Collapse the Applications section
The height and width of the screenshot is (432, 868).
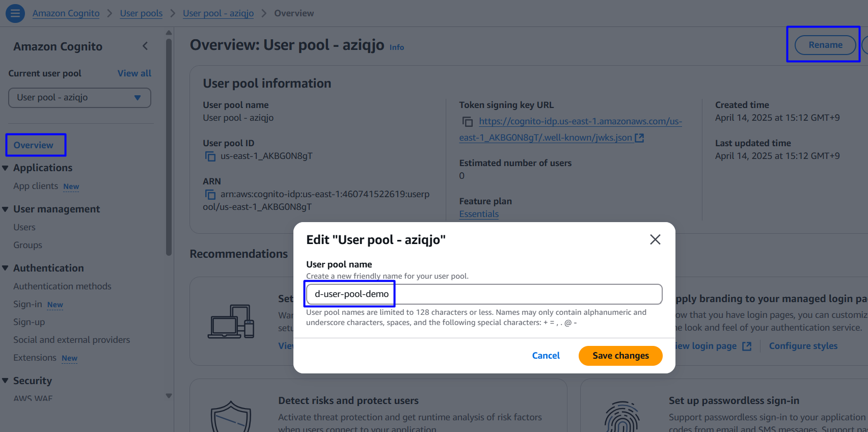pos(6,168)
